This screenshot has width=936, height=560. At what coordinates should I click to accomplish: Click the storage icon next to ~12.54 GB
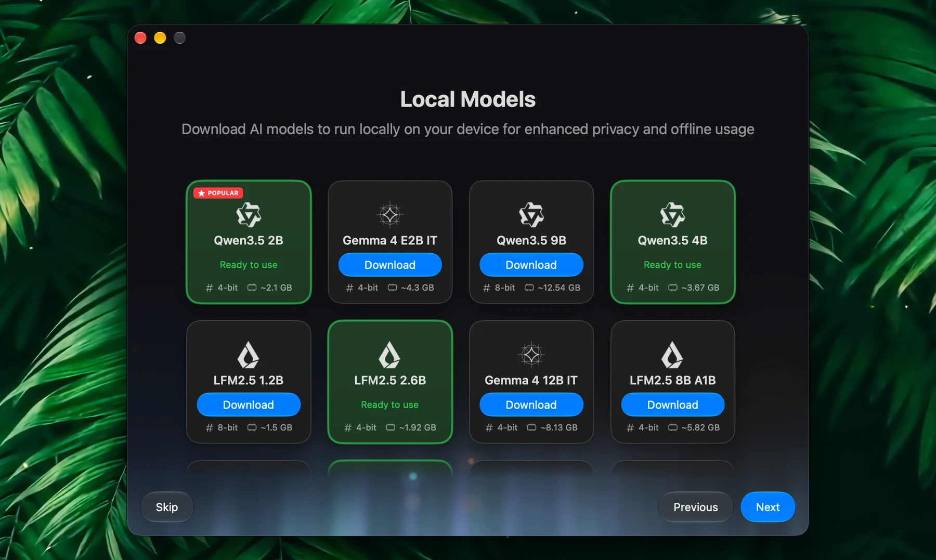tap(529, 288)
